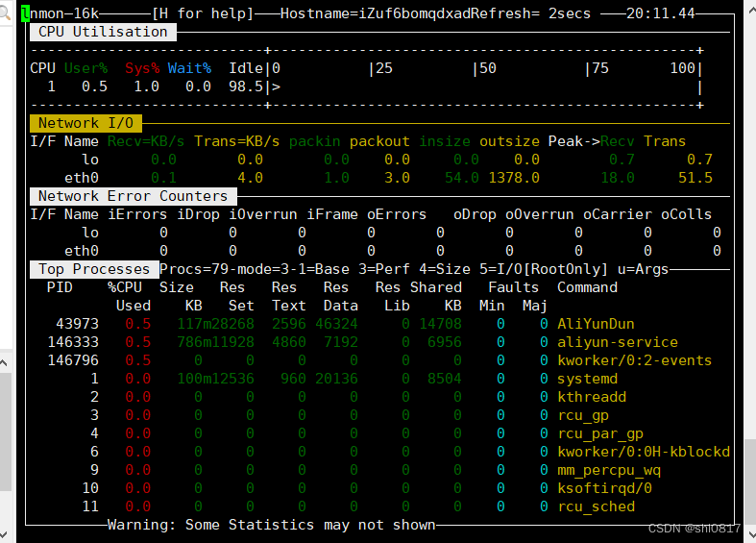Click the Res Data value 46324
Screen dimensions: 756x543
[x=336, y=324]
